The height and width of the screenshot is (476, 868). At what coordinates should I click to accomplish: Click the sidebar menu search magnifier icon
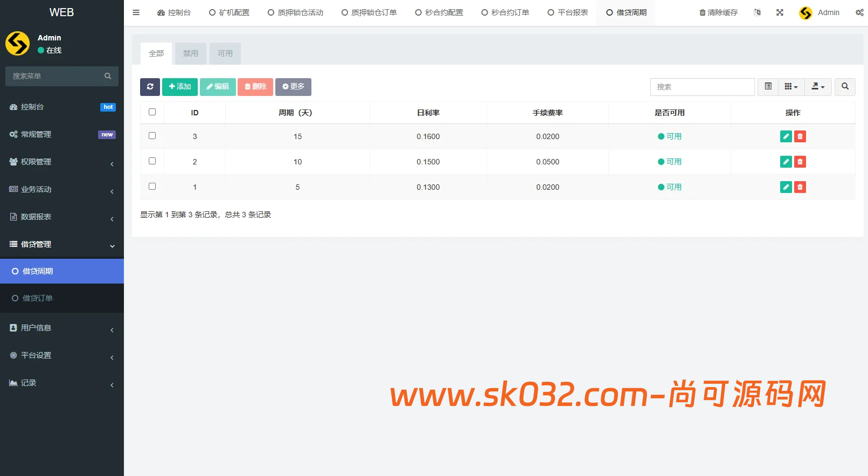[108, 76]
